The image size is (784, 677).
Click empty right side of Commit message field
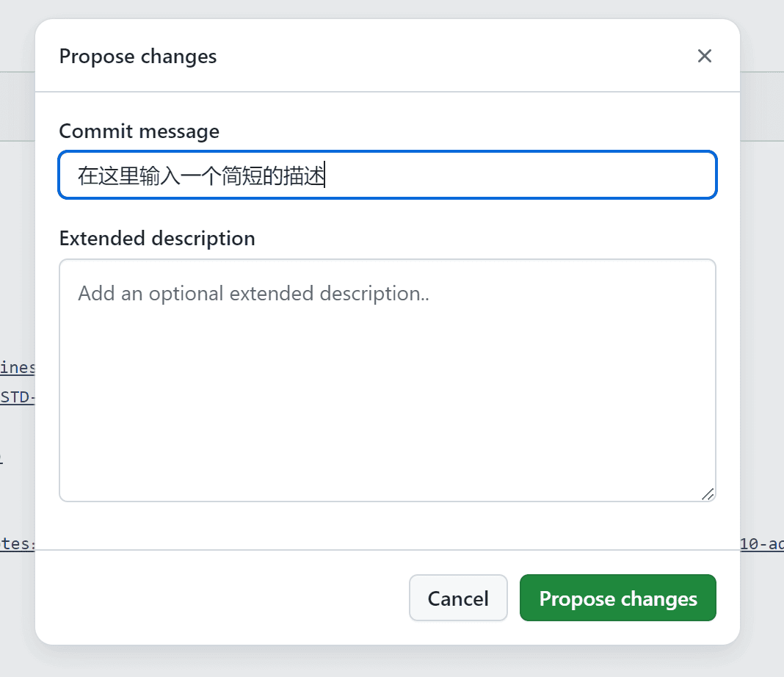click(551, 175)
